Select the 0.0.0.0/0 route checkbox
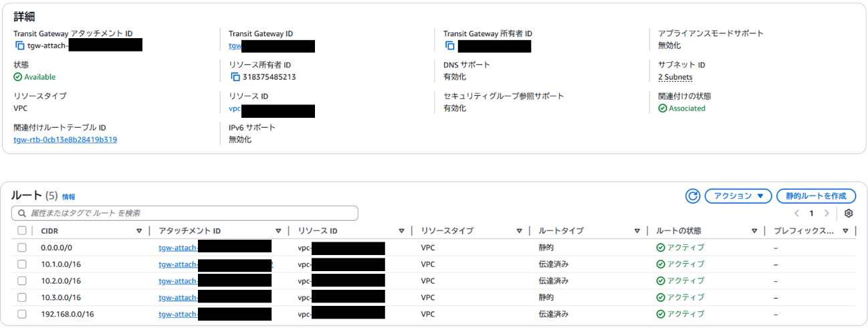This screenshot has width=868, height=328. pos(22,248)
